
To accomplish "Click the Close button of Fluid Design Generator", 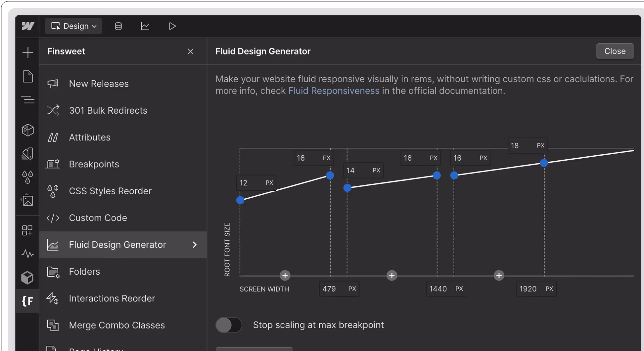I will click(x=615, y=51).
